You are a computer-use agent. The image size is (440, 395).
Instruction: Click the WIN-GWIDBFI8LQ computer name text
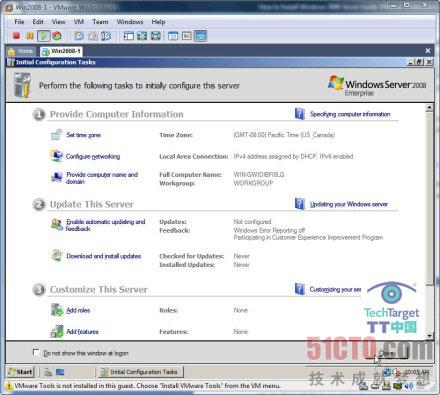259,174
